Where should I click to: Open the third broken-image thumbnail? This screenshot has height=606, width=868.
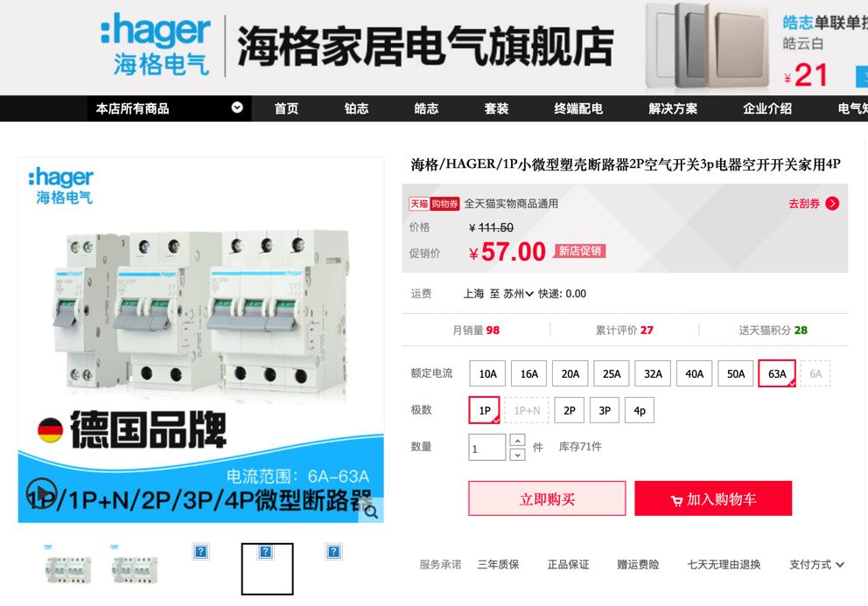[x=333, y=552]
